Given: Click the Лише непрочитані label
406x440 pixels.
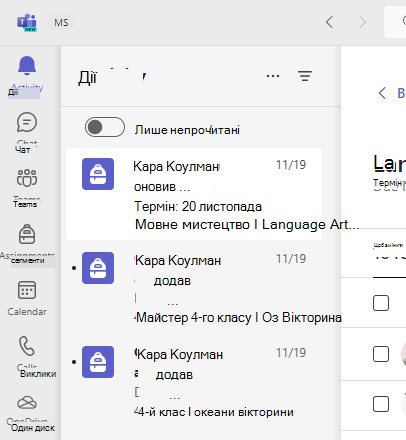Looking at the screenshot, I should pos(187,130).
